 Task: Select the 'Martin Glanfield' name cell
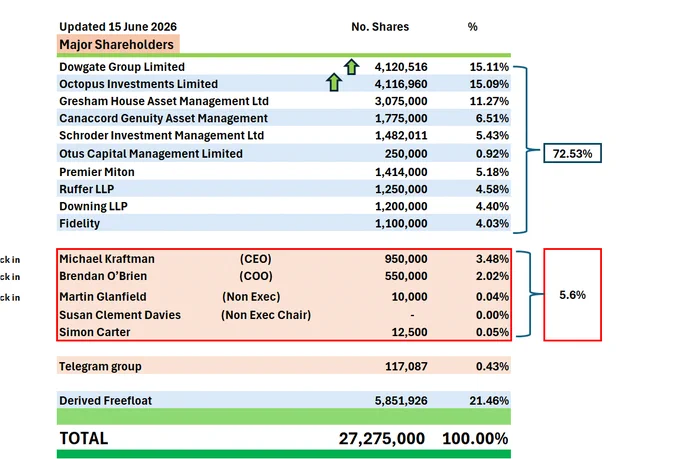pyautogui.click(x=103, y=297)
